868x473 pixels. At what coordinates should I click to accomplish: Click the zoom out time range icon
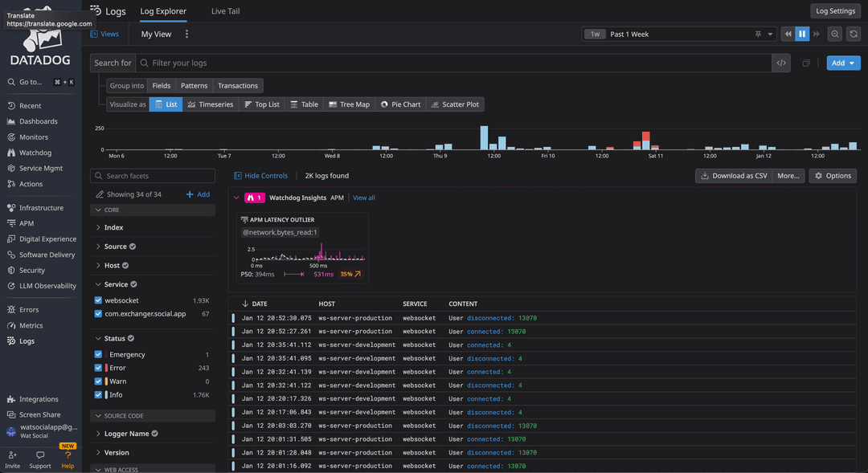pos(835,35)
